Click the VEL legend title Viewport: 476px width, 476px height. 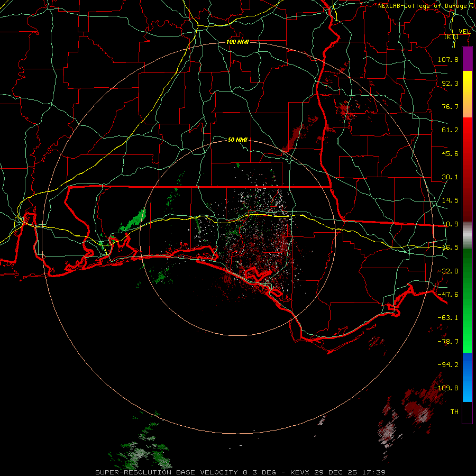[464, 32]
